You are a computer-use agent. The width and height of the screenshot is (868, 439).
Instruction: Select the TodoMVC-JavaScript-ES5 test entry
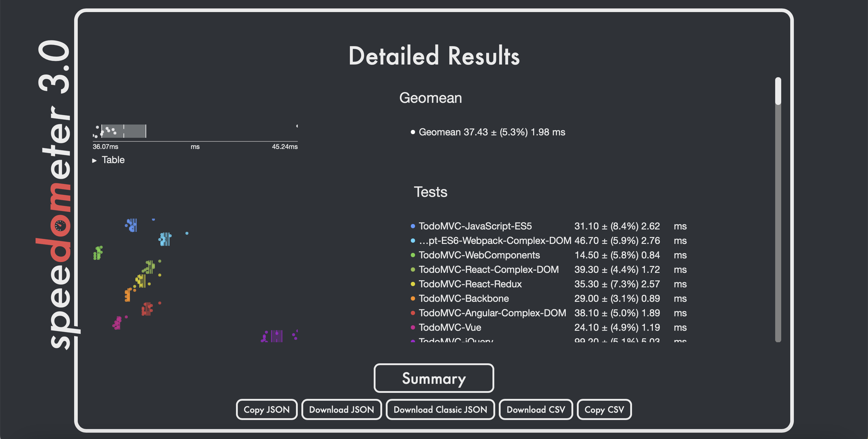[x=475, y=226]
